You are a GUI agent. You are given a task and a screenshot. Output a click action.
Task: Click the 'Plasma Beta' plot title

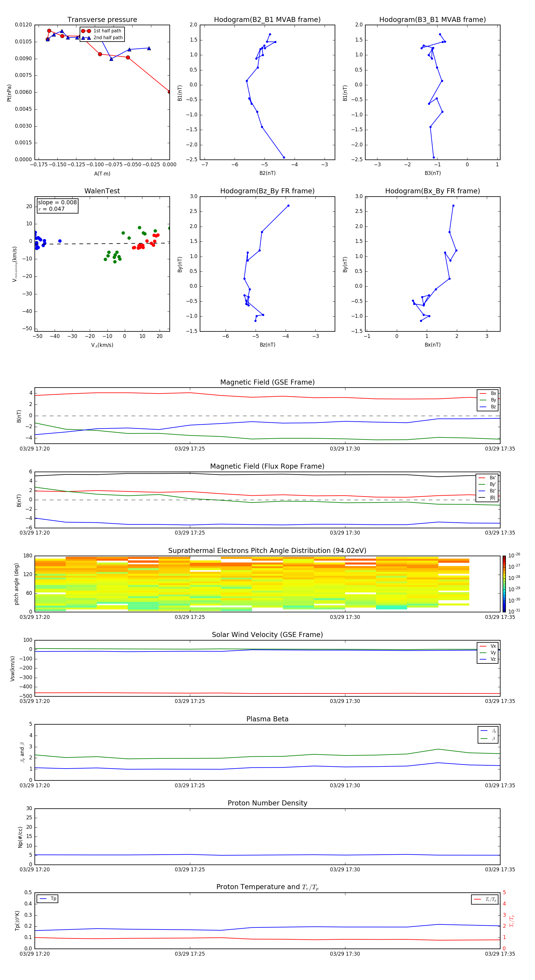click(x=267, y=719)
